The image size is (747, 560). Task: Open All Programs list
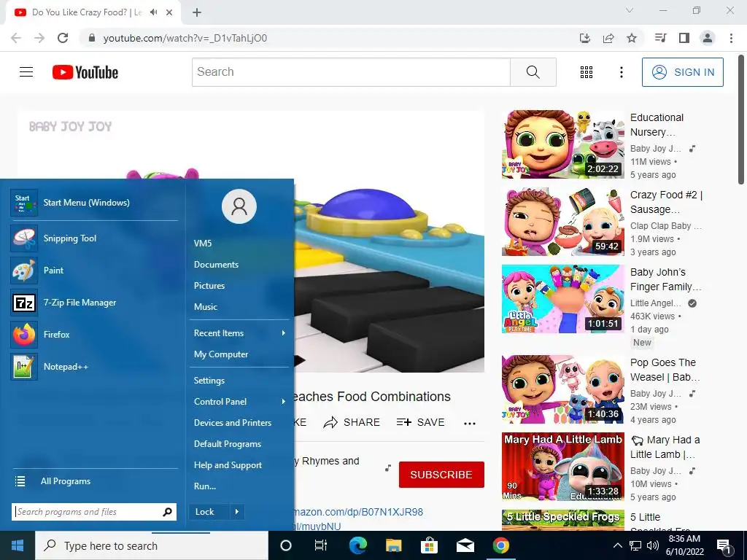click(x=65, y=481)
